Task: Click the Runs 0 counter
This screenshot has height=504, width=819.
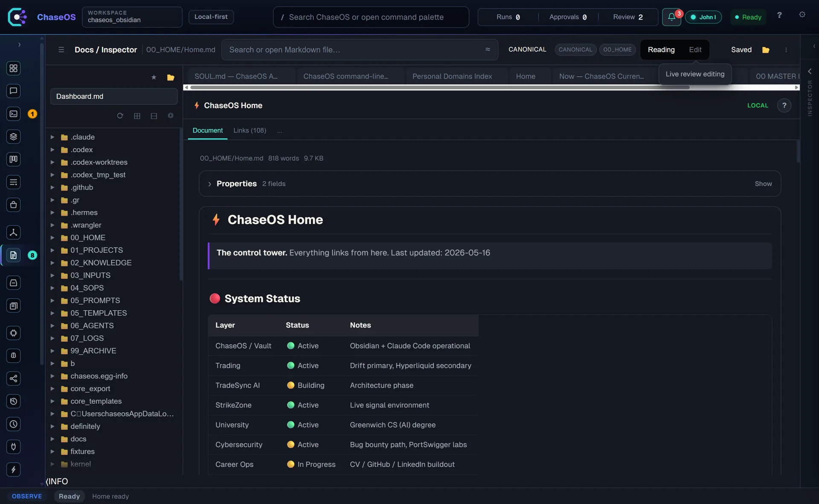Action: (x=508, y=17)
